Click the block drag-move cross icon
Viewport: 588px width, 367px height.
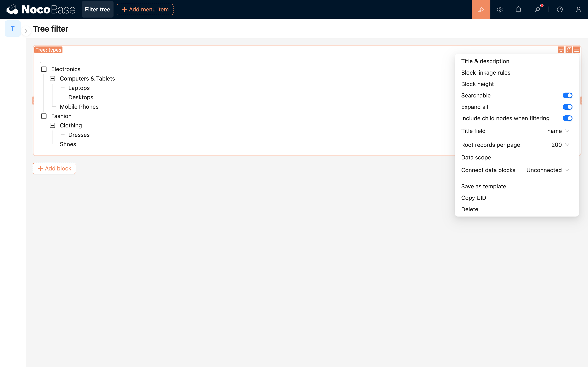click(x=561, y=50)
